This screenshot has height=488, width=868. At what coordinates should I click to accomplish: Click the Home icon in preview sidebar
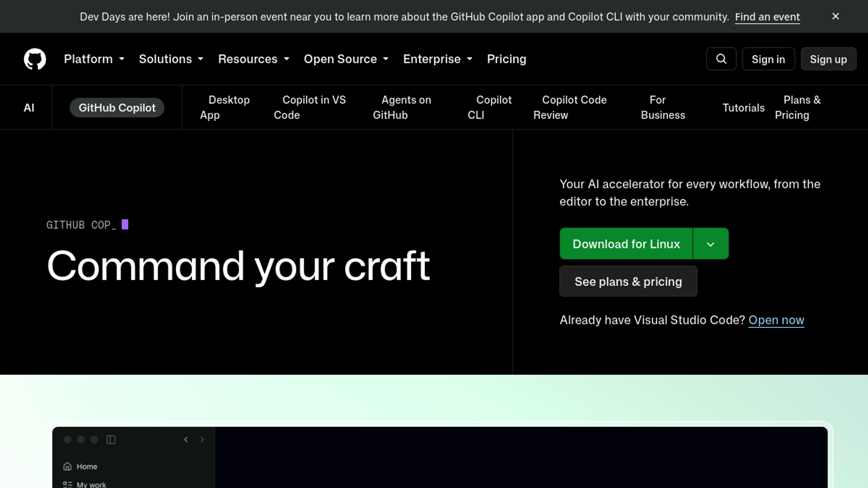pos(67,466)
